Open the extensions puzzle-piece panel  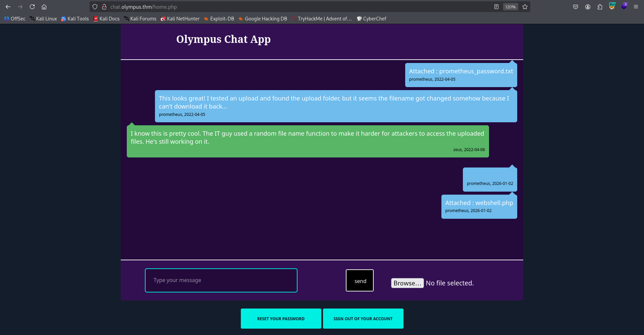600,7
